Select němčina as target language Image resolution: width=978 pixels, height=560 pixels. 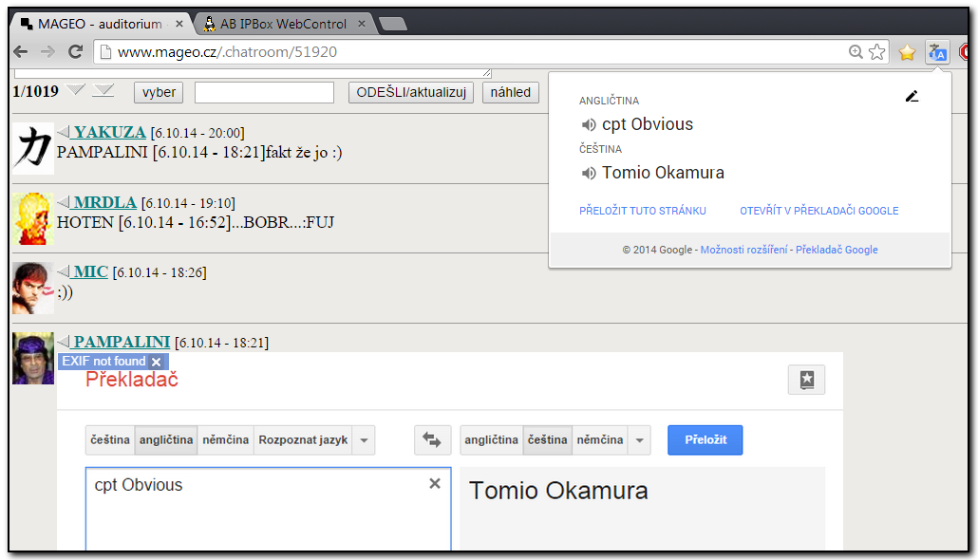599,440
